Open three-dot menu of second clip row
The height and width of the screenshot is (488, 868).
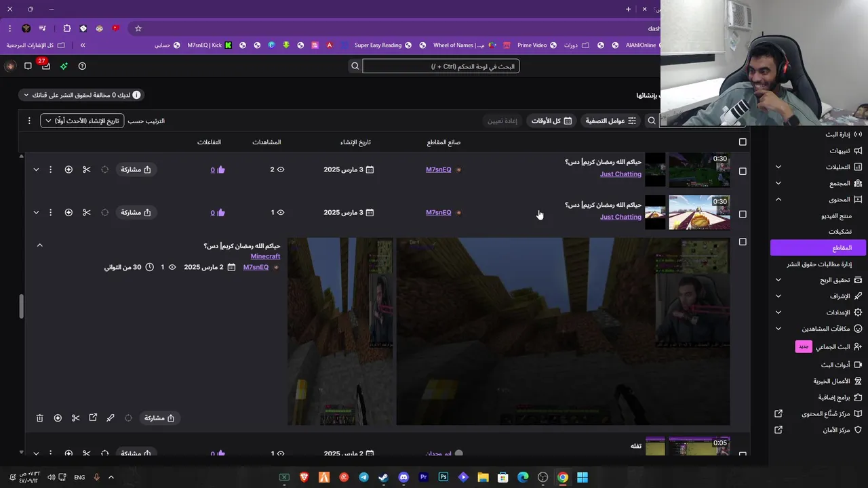[x=50, y=212]
